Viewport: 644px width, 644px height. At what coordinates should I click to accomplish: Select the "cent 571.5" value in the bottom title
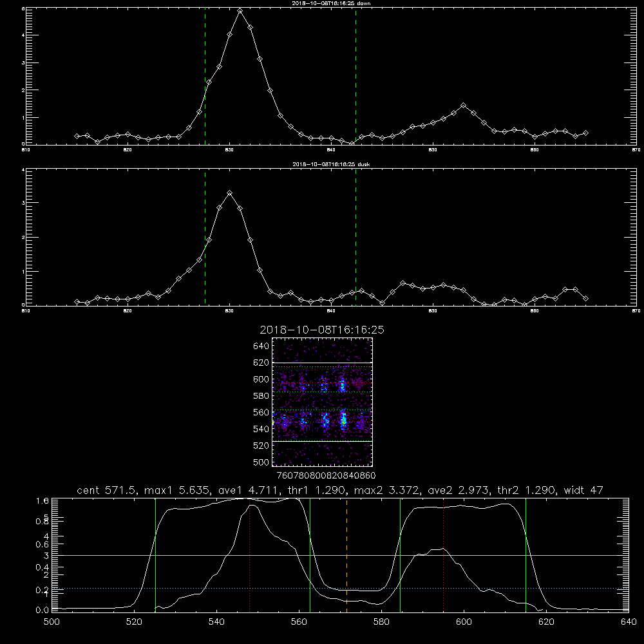[108, 490]
